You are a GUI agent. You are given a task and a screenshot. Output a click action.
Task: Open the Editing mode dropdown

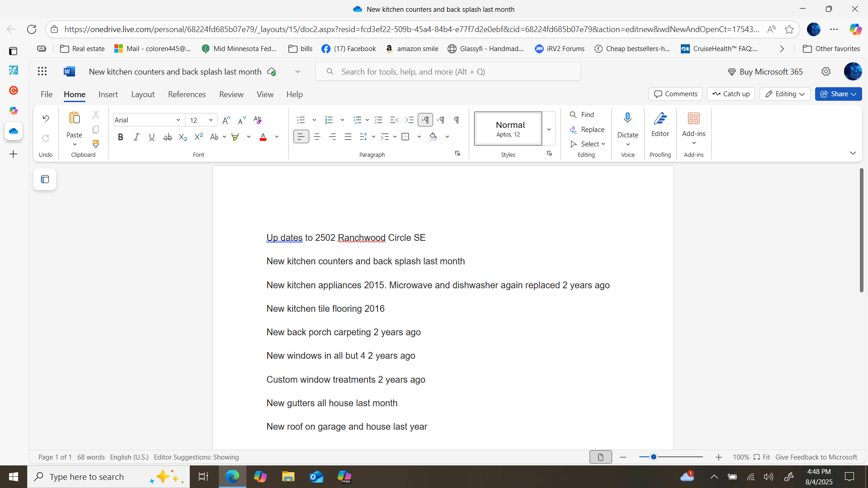point(785,94)
